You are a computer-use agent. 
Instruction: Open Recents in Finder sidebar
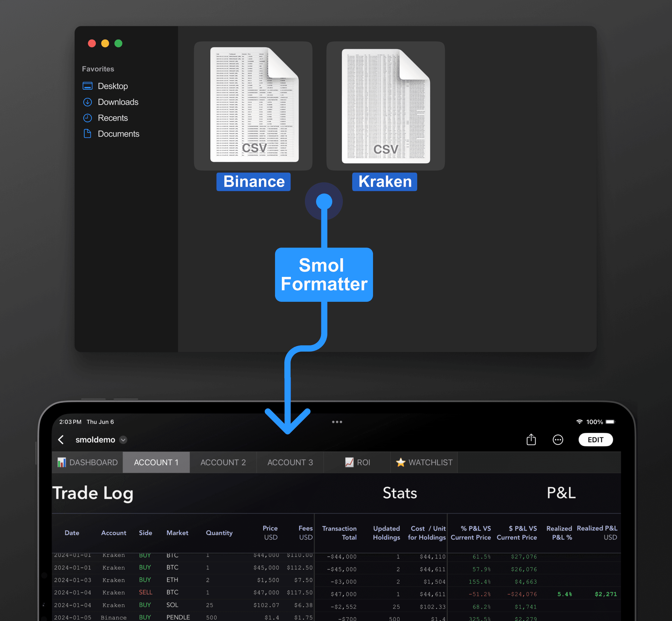pos(113,118)
